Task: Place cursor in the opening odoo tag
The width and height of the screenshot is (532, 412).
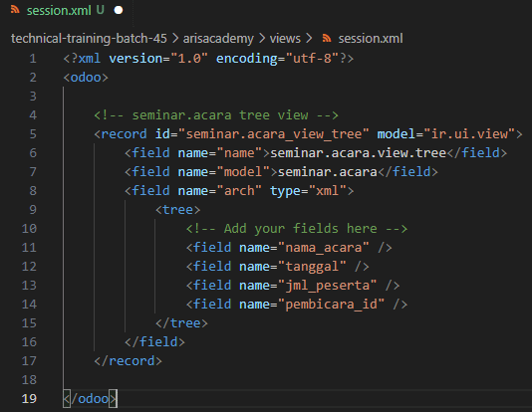Action: click(86, 78)
